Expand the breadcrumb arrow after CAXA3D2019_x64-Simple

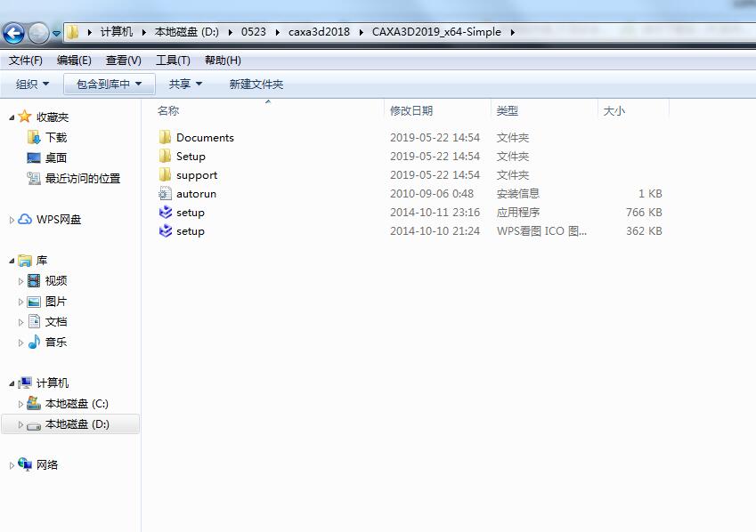click(x=513, y=32)
